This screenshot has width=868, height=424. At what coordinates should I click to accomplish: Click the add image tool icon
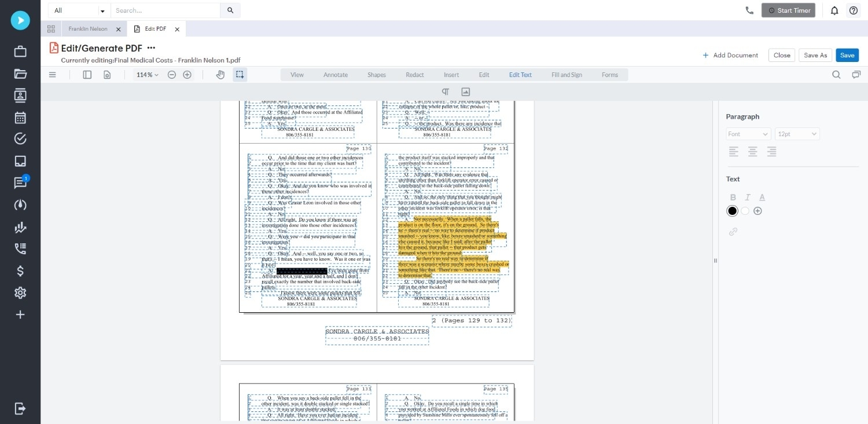pyautogui.click(x=465, y=92)
